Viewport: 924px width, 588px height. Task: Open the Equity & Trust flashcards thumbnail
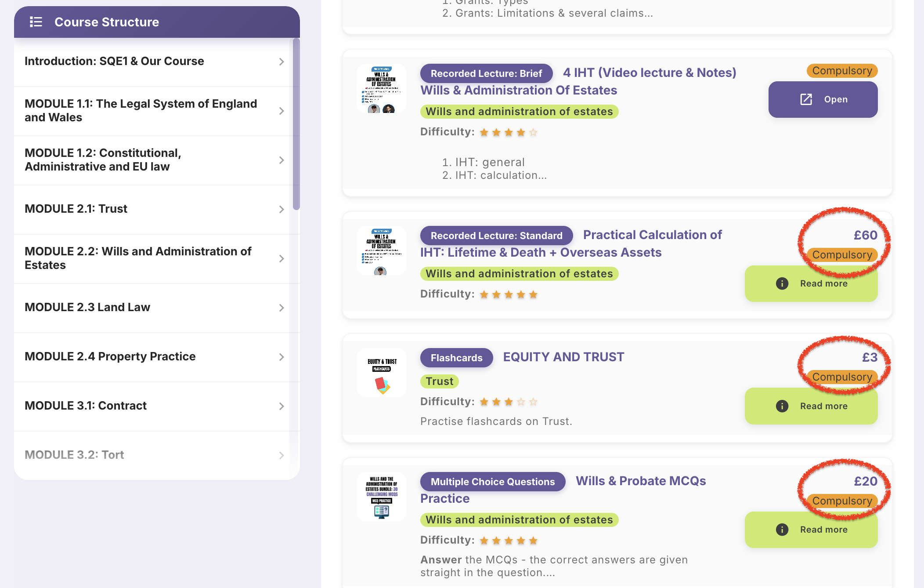[x=381, y=373]
